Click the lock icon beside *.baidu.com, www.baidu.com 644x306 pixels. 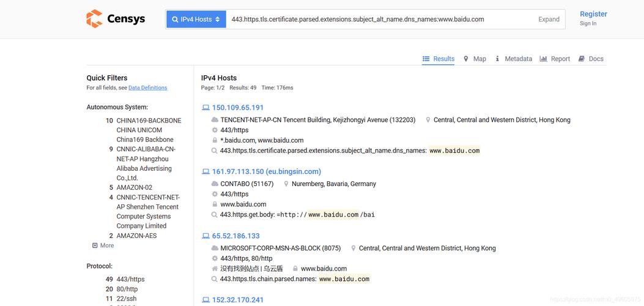point(215,140)
